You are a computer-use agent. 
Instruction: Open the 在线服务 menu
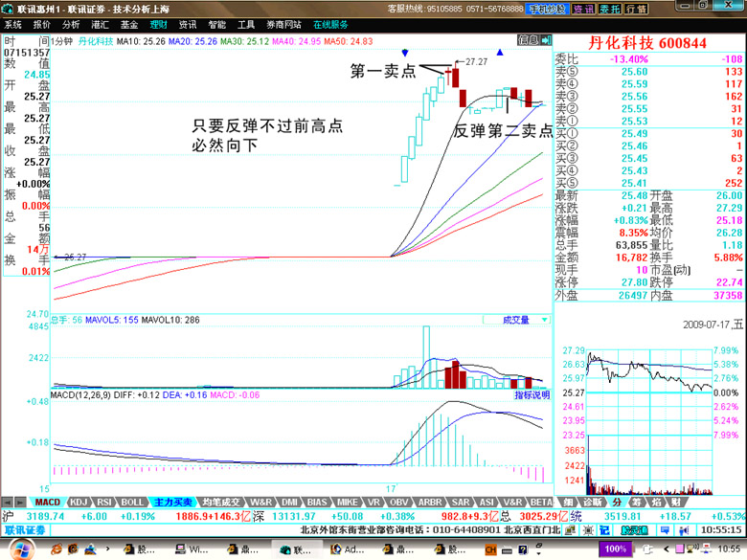click(330, 25)
